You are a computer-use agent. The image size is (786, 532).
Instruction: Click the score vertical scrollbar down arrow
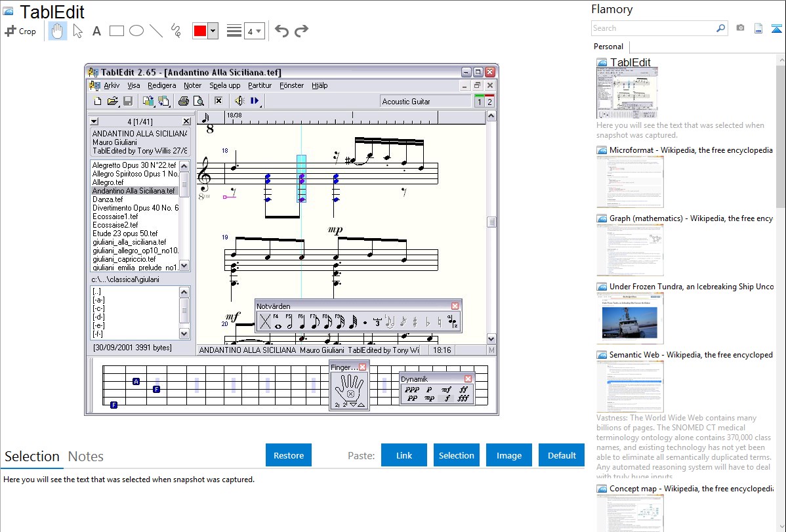tap(491, 339)
